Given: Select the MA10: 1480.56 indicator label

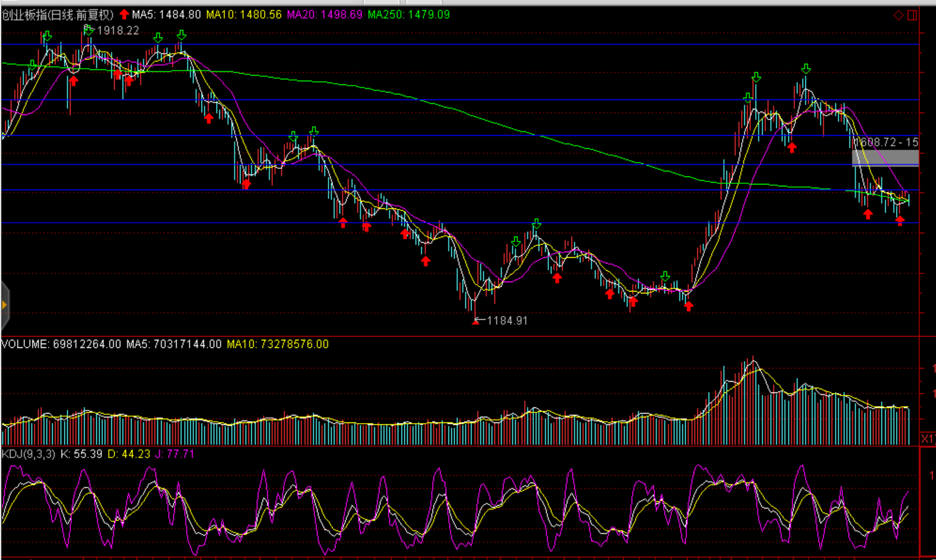Looking at the screenshot, I should (x=244, y=14).
